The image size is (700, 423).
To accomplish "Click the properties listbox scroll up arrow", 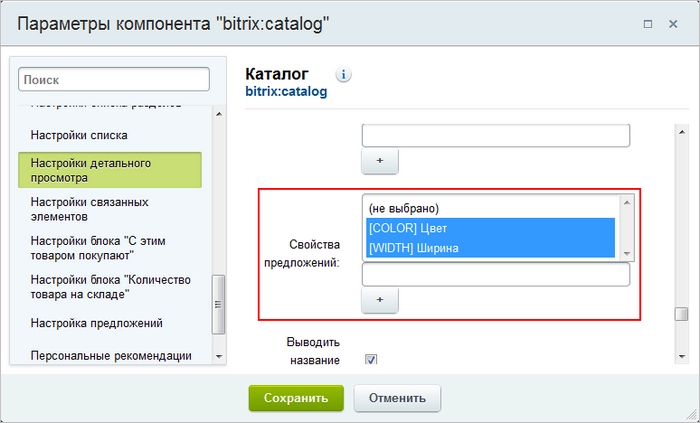I will [x=626, y=203].
